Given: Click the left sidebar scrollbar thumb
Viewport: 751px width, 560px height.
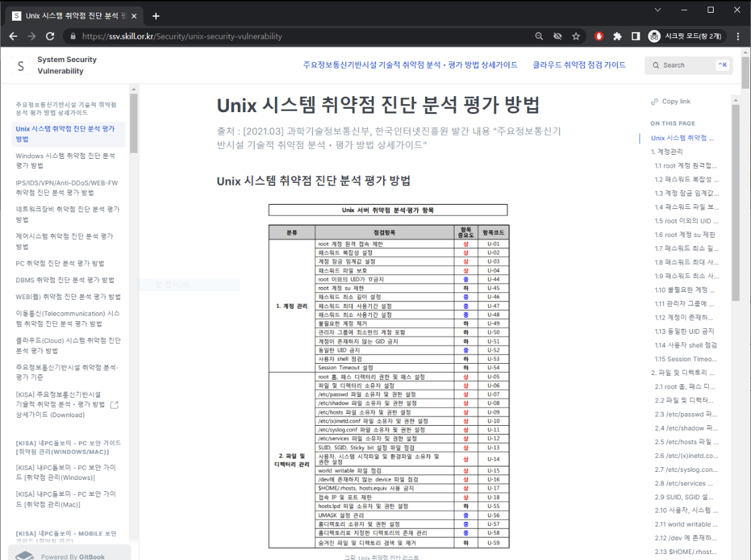Looking at the screenshot, I should pos(134,123).
